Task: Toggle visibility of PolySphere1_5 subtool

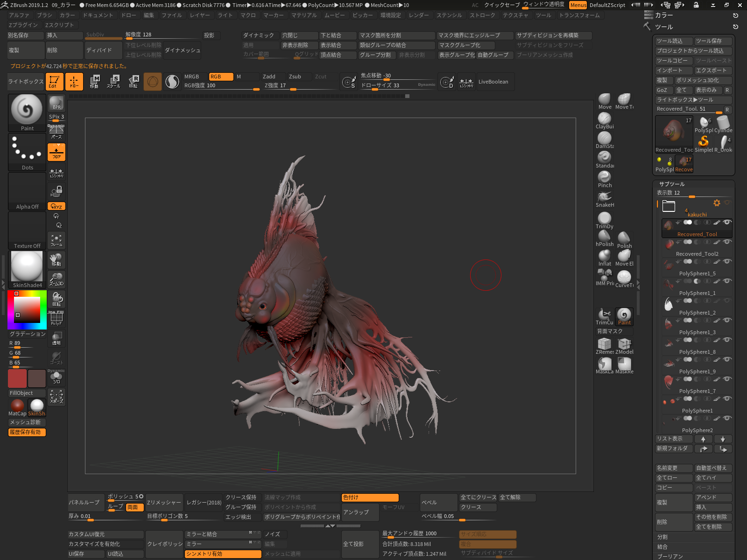Action: coord(727,261)
